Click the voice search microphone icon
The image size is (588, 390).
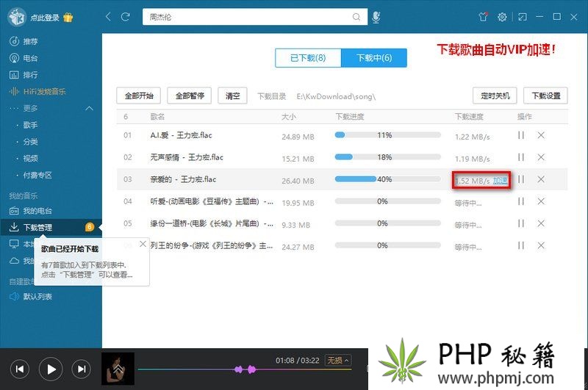click(x=376, y=16)
